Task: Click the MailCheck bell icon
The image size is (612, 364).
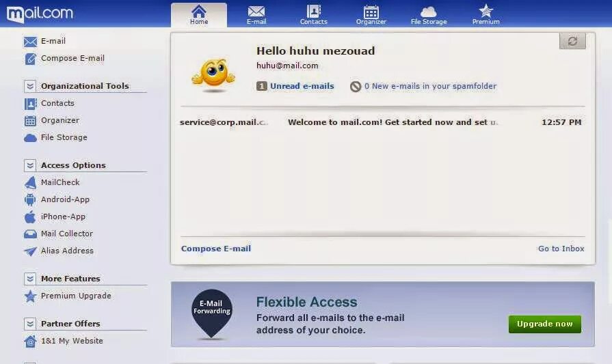Action: coord(30,183)
